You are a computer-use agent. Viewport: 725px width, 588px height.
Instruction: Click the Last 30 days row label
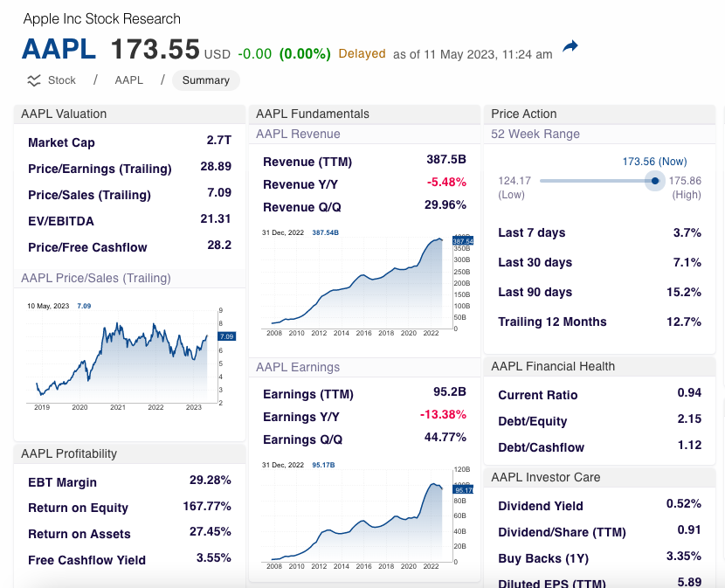pyautogui.click(x=535, y=262)
